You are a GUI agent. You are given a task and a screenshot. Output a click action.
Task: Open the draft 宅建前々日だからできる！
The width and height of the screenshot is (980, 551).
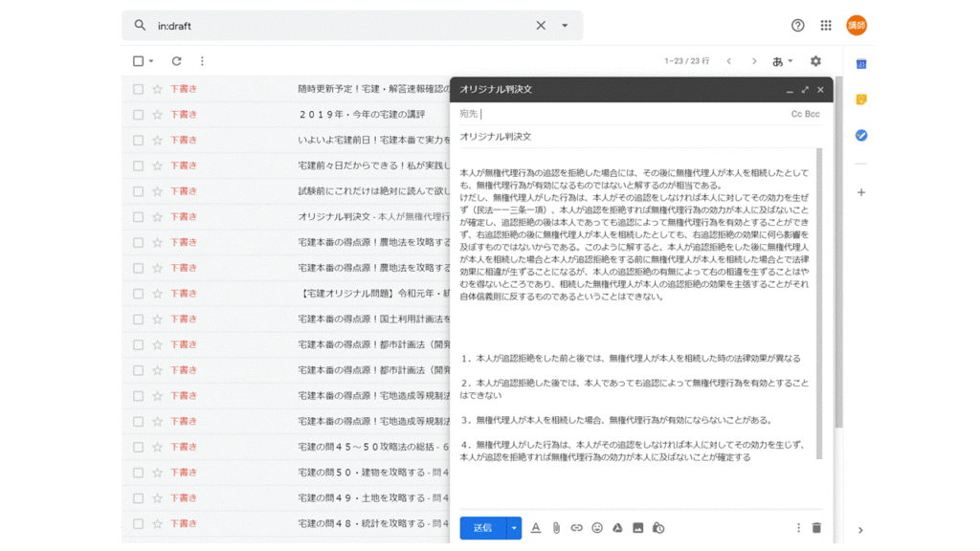click(374, 165)
